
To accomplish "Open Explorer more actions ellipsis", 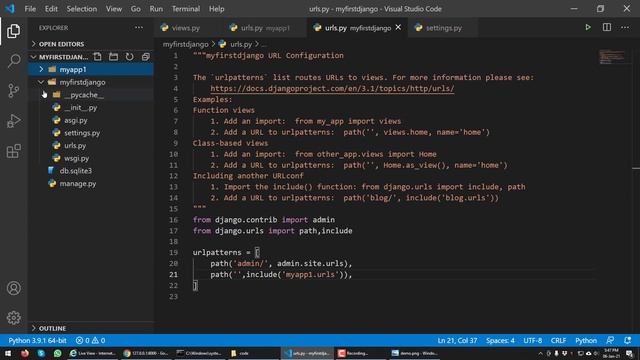I will click(139, 28).
